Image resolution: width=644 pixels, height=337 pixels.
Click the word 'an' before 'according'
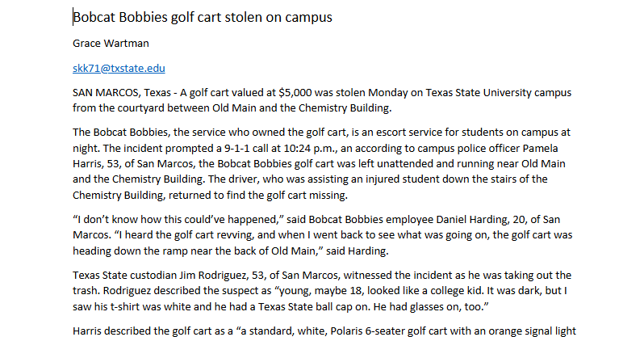347,148
